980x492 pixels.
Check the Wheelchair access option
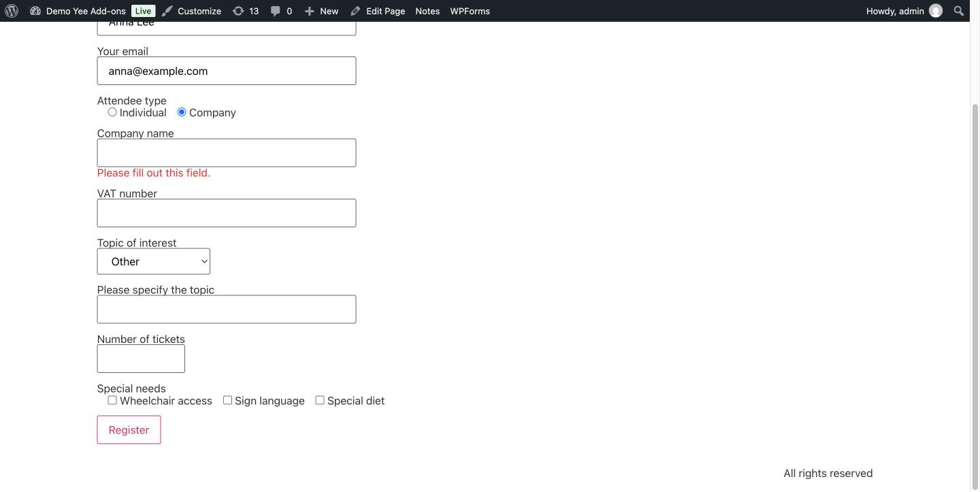(112, 400)
